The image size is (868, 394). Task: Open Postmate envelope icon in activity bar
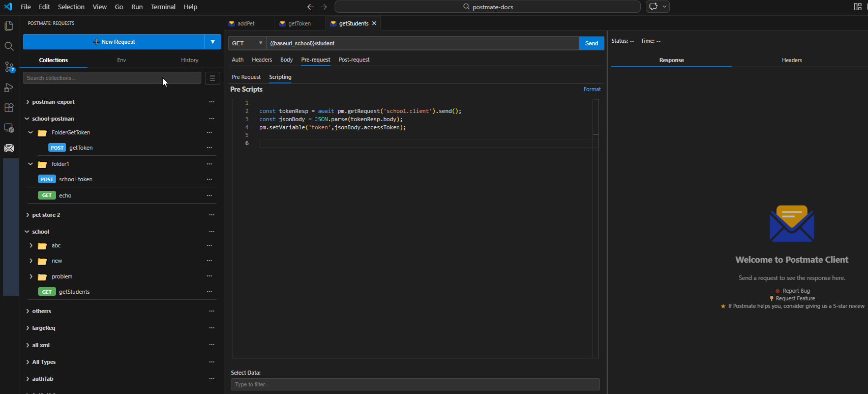9,148
